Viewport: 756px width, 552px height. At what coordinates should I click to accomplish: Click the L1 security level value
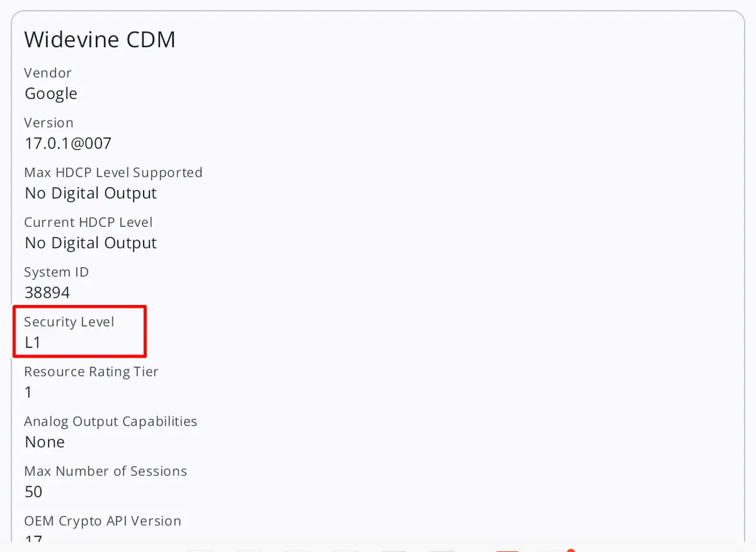click(32, 342)
